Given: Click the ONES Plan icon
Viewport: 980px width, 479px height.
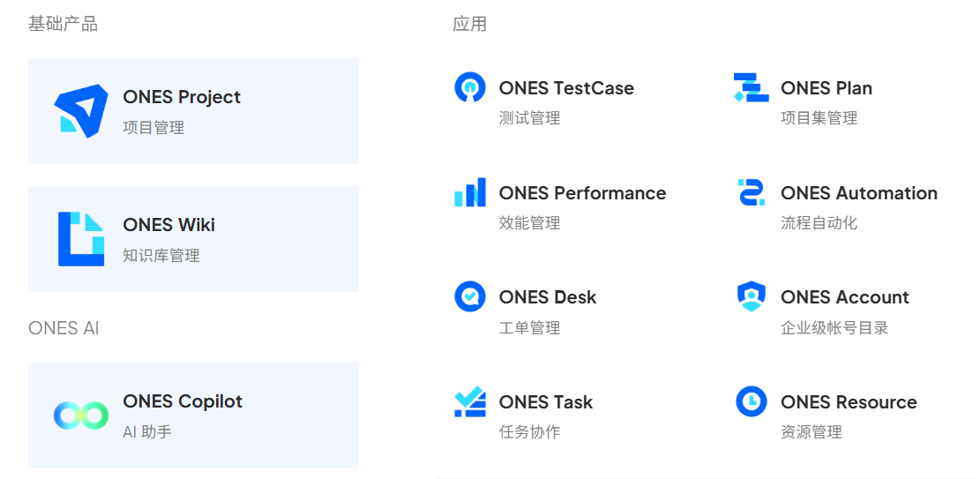Looking at the screenshot, I should point(751,87).
